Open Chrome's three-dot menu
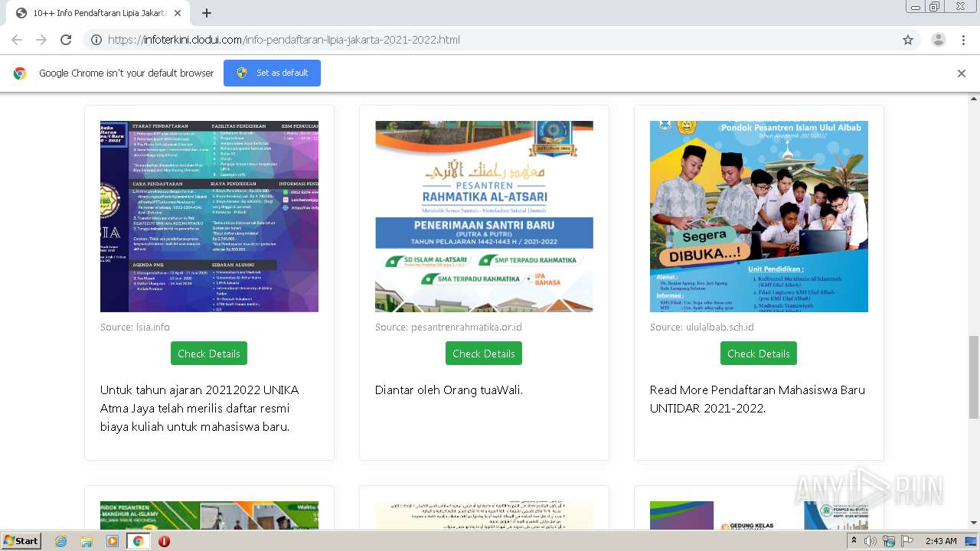This screenshot has height=551, width=980. 964,40
